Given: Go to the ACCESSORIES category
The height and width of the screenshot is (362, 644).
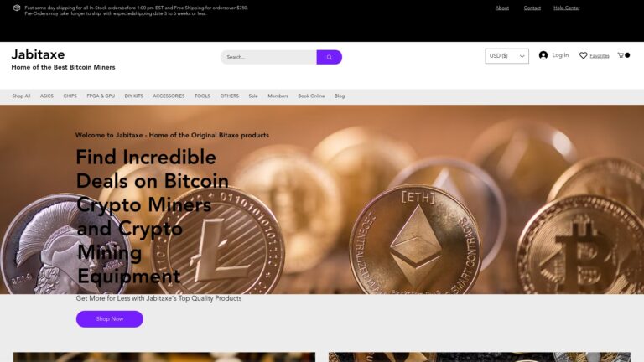Looking at the screenshot, I should (169, 96).
